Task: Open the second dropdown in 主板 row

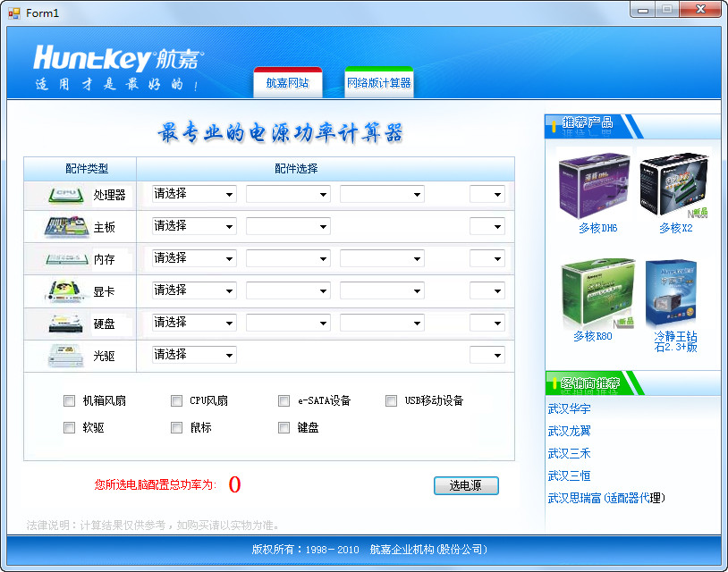Action: (288, 226)
